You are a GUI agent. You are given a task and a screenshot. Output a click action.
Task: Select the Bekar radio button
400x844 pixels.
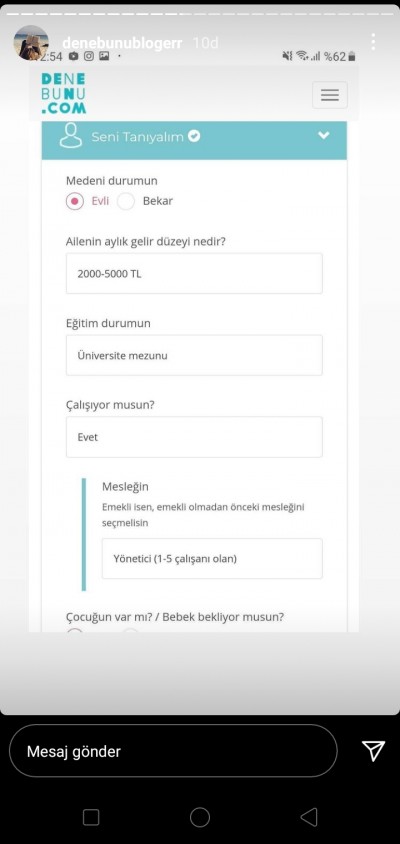click(x=126, y=201)
